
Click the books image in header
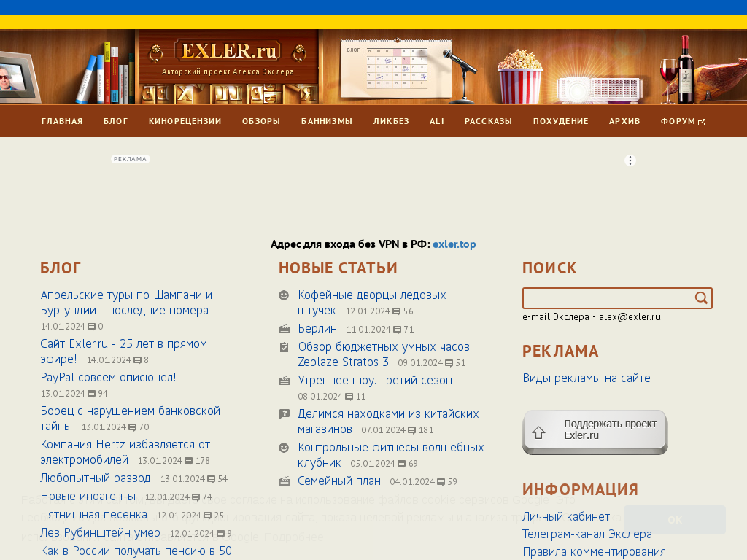[106, 73]
